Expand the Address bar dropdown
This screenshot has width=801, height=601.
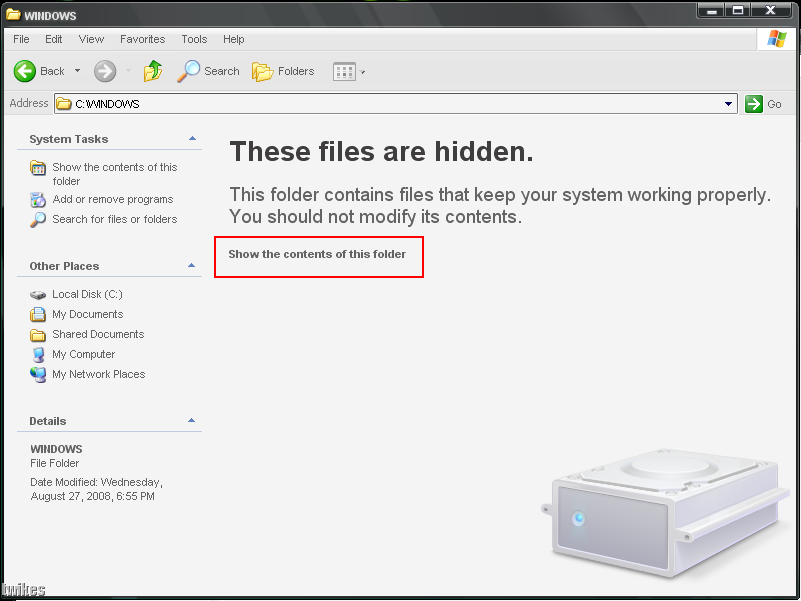[728, 104]
